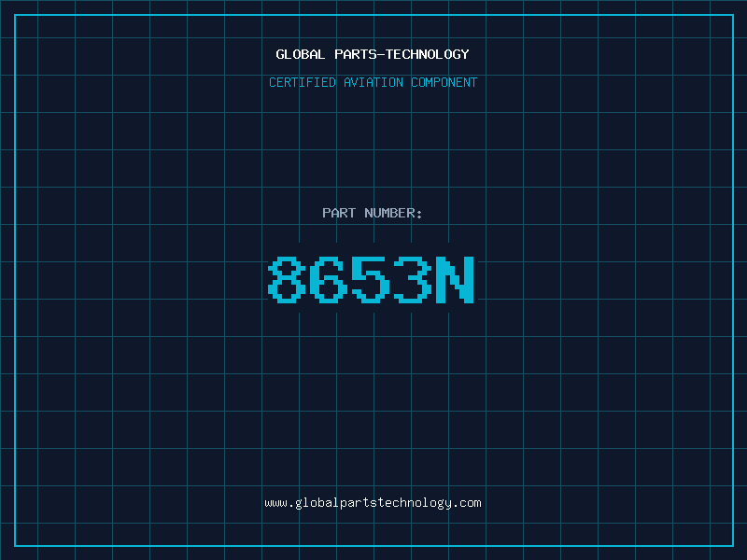
Task: Open the www.globalpartstechnology.com link
Action: (x=373, y=503)
